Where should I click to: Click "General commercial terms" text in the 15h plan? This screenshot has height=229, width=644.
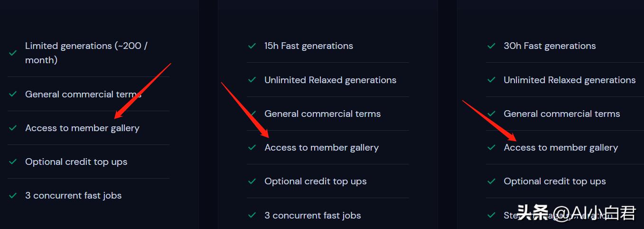click(x=322, y=114)
